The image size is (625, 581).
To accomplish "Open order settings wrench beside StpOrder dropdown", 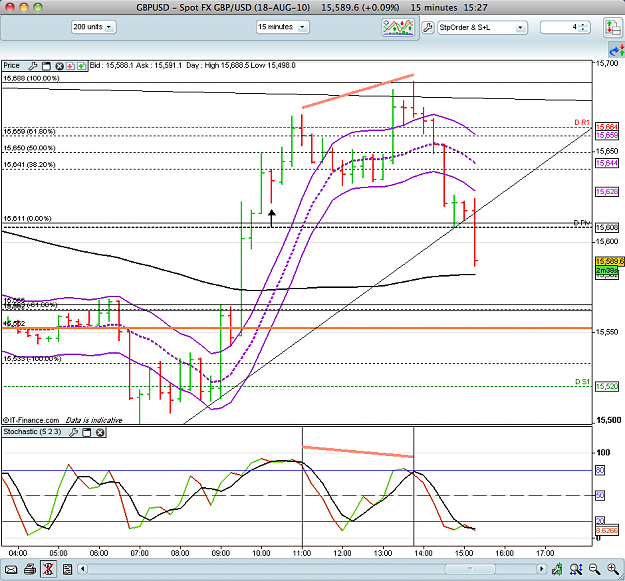I will click(x=428, y=27).
